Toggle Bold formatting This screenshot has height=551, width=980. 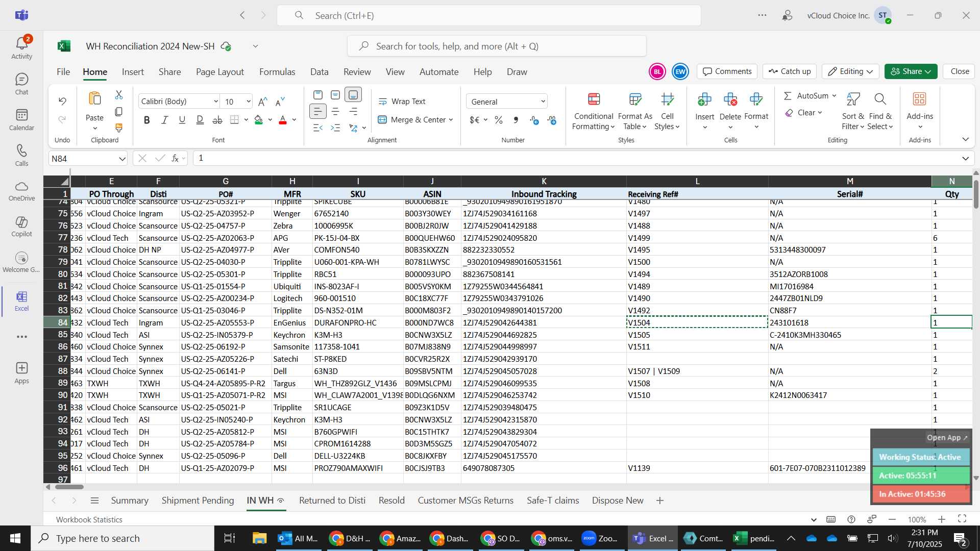click(x=147, y=120)
